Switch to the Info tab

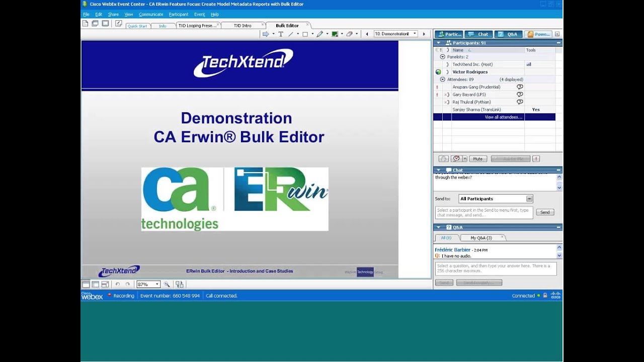click(x=163, y=26)
